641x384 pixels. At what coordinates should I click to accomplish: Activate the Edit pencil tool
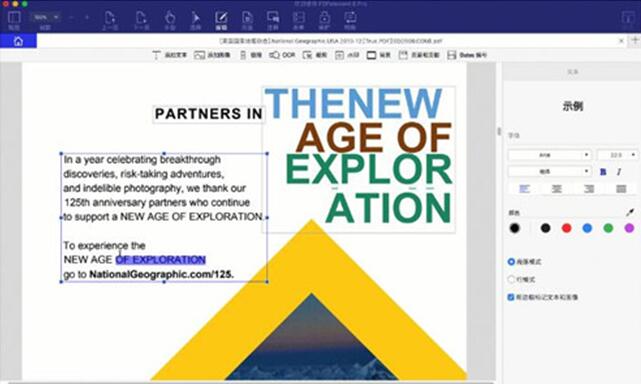[221, 18]
